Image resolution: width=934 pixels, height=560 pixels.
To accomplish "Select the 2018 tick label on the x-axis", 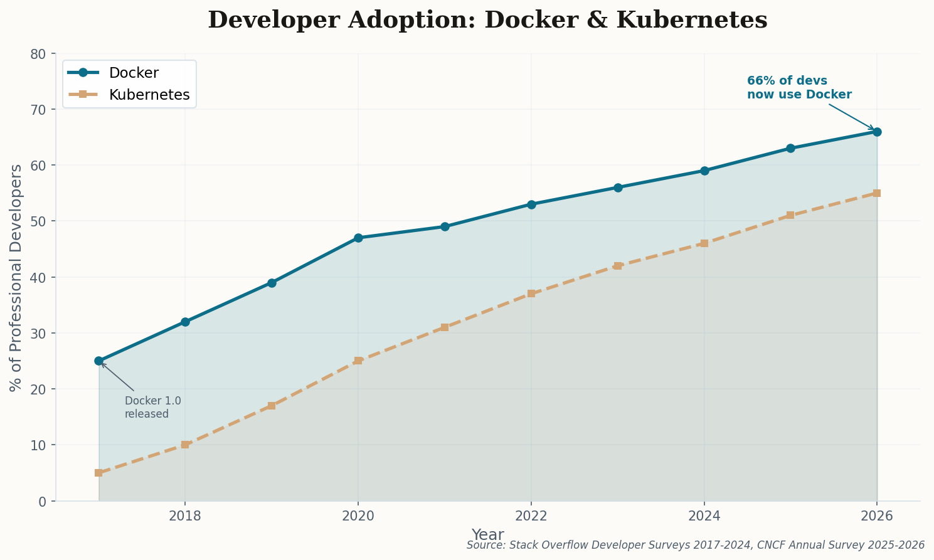I will click(185, 515).
